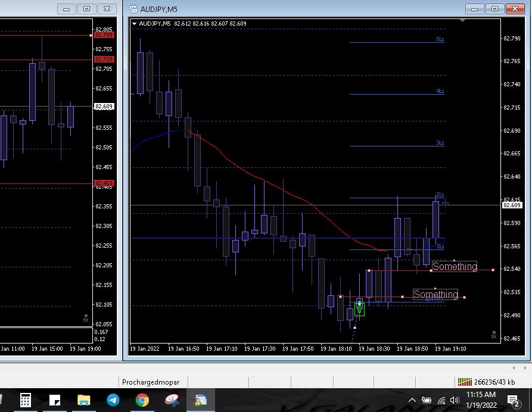Close the left chart window
This screenshot has height=412, width=532.
click(x=107, y=9)
